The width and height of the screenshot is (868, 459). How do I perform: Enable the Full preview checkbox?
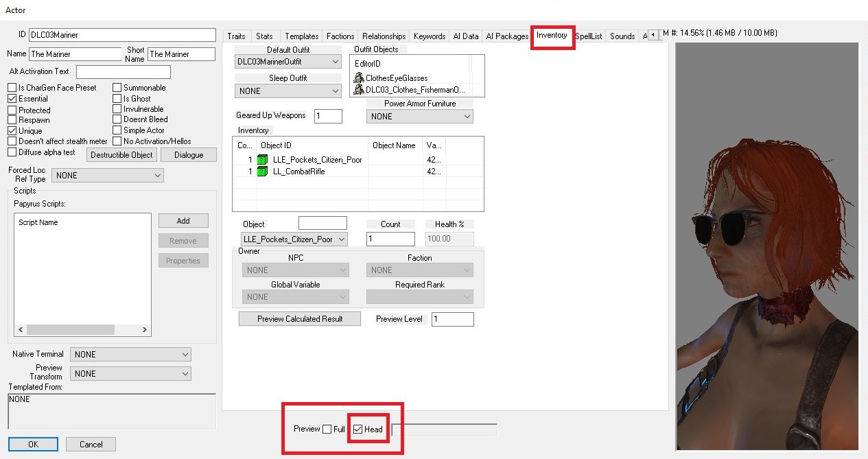(x=327, y=429)
